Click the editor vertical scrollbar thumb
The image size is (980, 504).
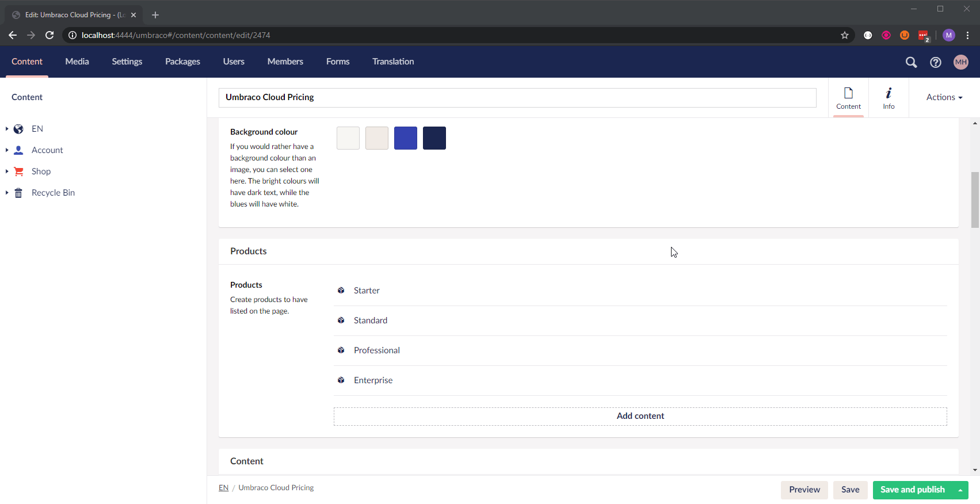coord(975,200)
